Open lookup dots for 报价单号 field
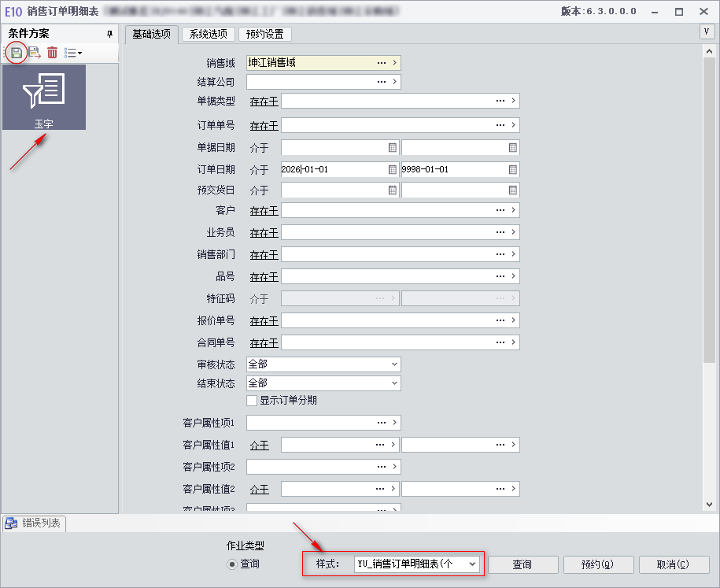This screenshot has width=720, height=588. pos(500,320)
